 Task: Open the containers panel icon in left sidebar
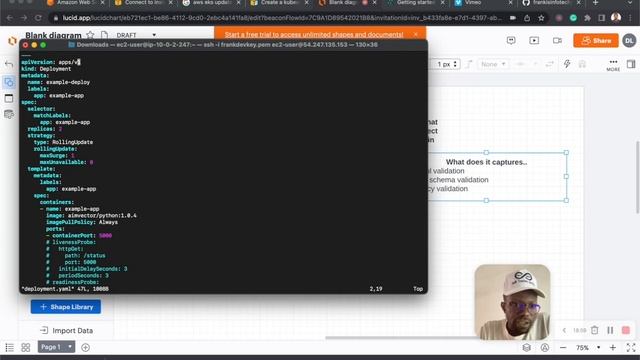9,98
